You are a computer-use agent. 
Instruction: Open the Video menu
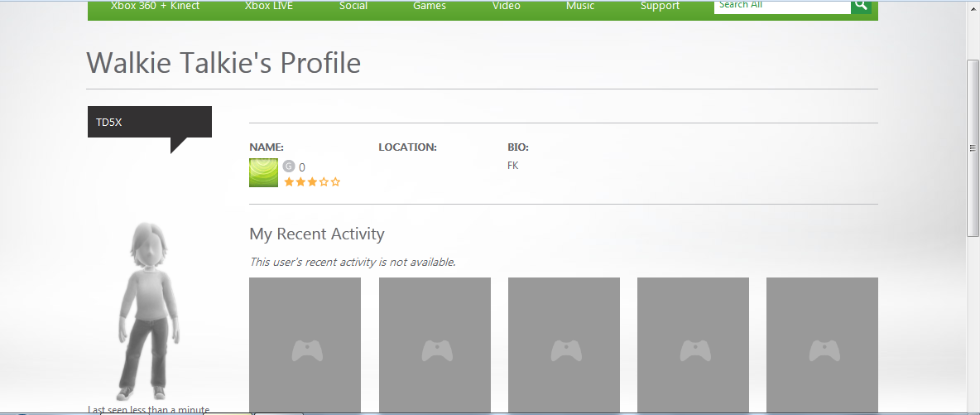507,6
